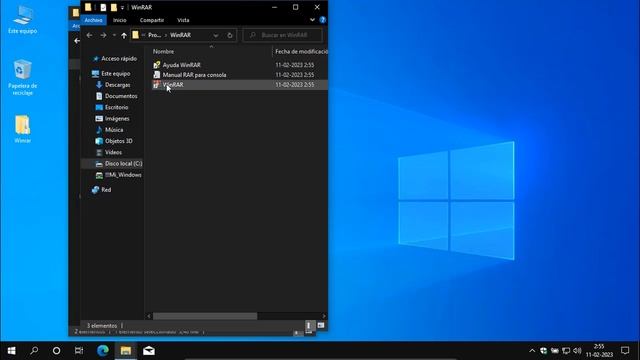Switch to details view in status bar
Viewport: 640px width, 360px height.
click(x=309, y=325)
